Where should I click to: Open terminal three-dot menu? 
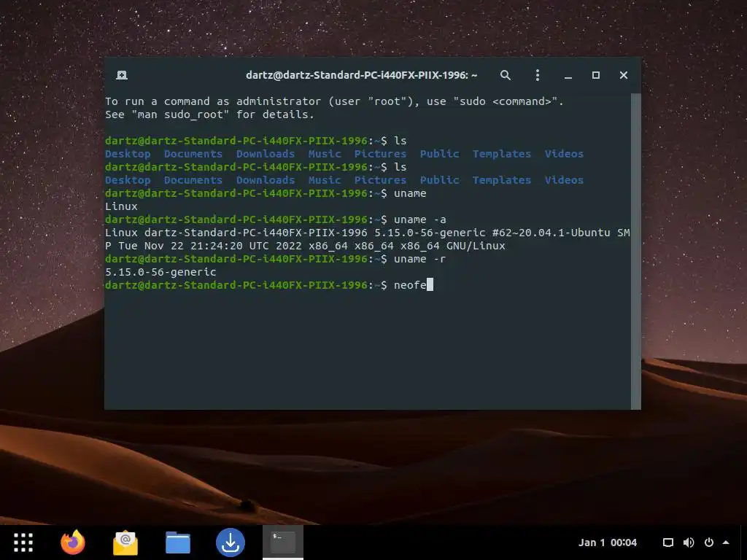[538, 75]
